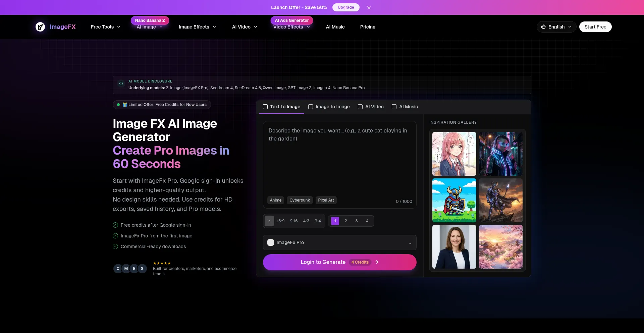Image resolution: width=644 pixels, height=333 pixels.
Task: Click the Limited Offer free credits badge
Action: [162, 105]
